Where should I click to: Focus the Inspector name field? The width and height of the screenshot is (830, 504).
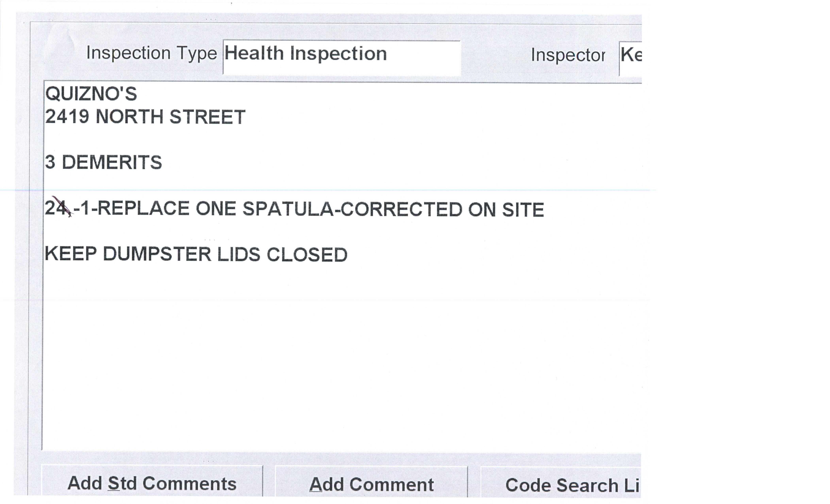(631, 55)
